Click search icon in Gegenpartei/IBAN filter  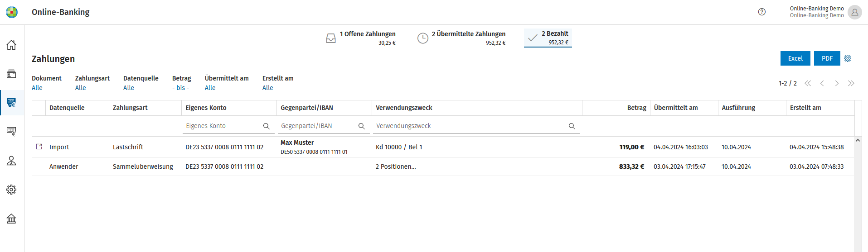(x=362, y=126)
